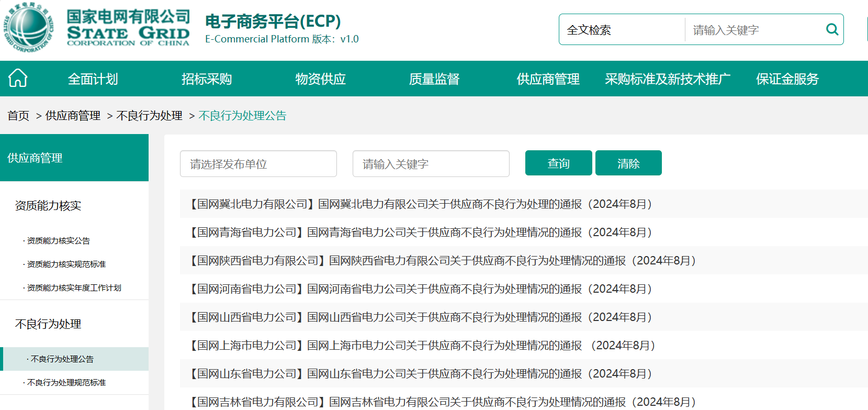This screenshot has width=868, height=410.
Task: Open the 请选择发布单位 dropdown
Action: (x=258, y=164)
